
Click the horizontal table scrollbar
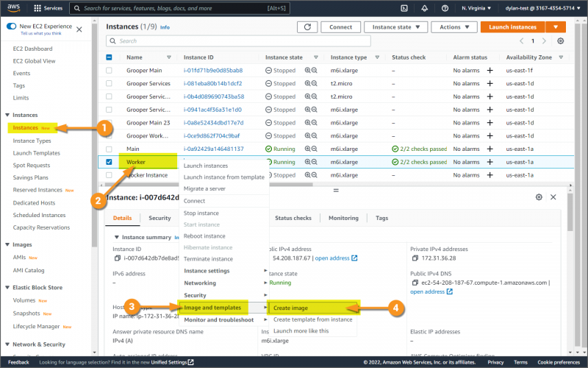point(209,185)
